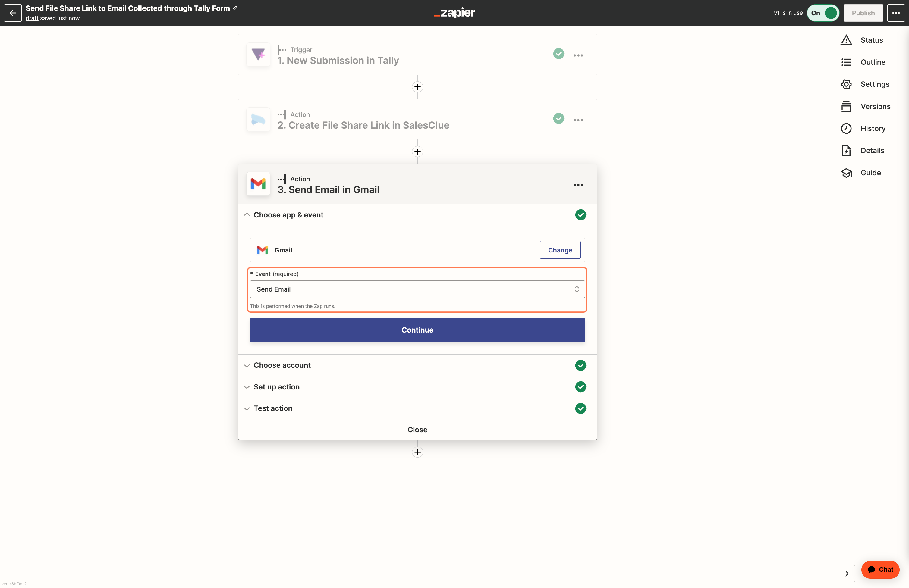
Task: Click the Tally step green check status
Action: pyautogui.click(x=559, y=54)
